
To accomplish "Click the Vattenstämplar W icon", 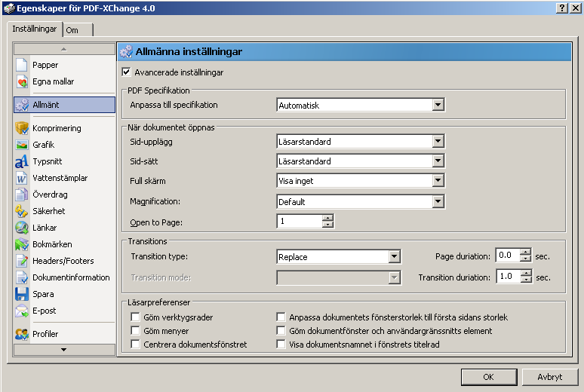I will 22,178.
